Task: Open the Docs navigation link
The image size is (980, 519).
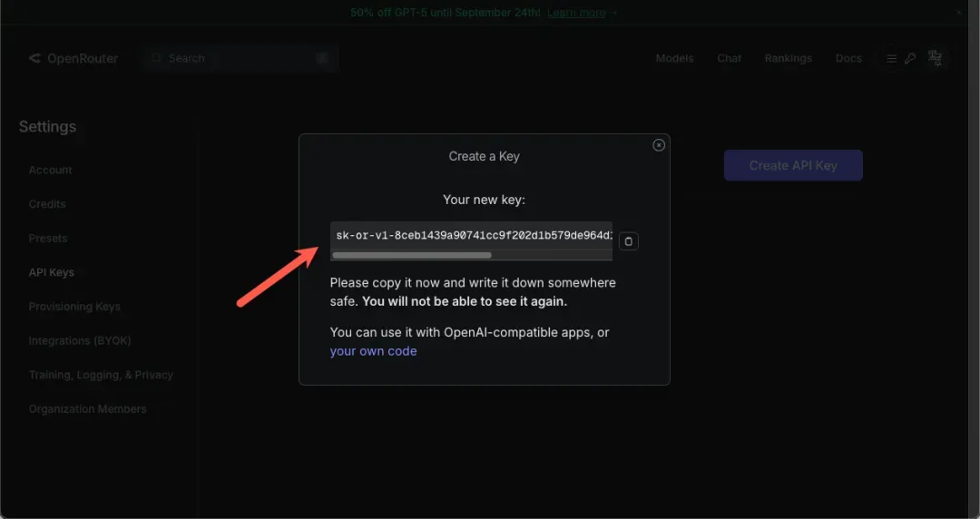Action: point(848,58)
